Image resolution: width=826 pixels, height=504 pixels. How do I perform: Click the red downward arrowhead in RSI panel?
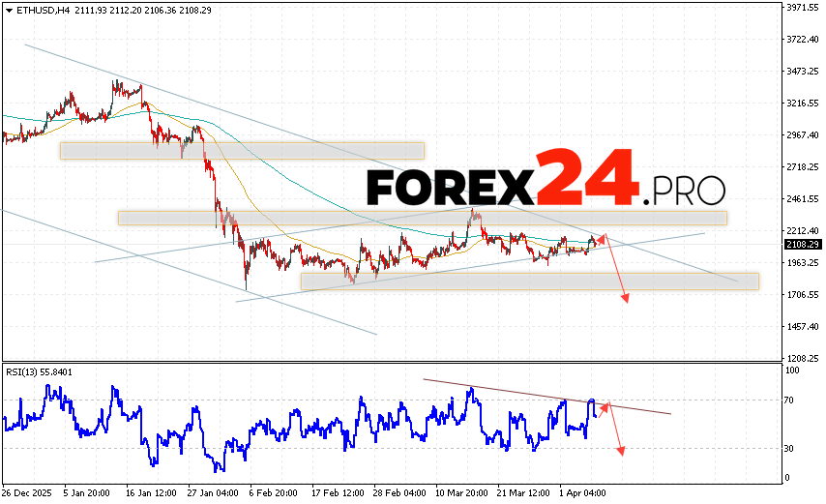tap(620, 451)
